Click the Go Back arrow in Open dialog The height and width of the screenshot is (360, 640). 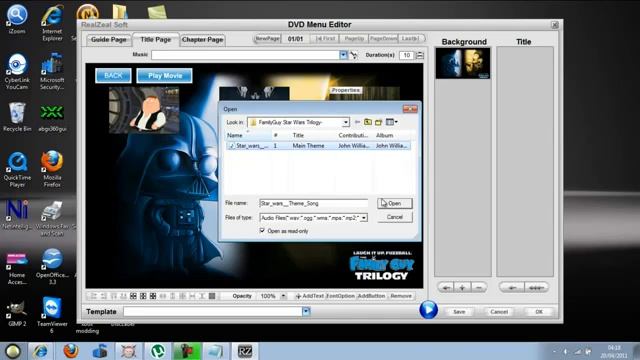[357, 122]
